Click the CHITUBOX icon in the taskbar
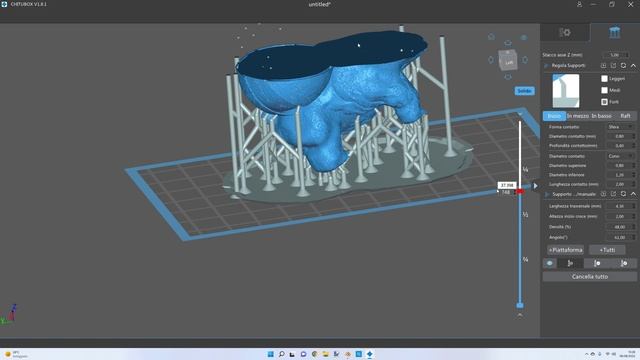This screenshot has width=640, height=360. [369, 354]
